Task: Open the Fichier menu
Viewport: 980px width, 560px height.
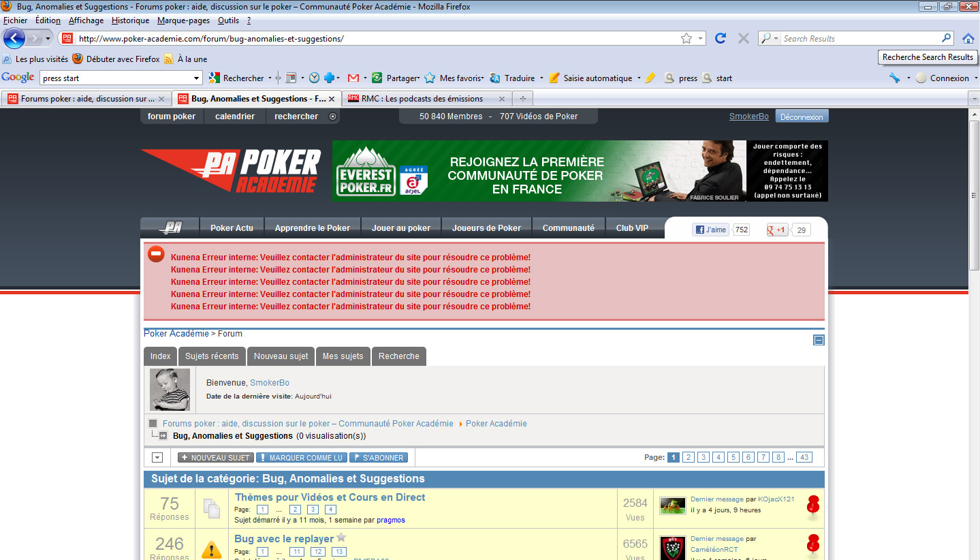Action: 16,20
